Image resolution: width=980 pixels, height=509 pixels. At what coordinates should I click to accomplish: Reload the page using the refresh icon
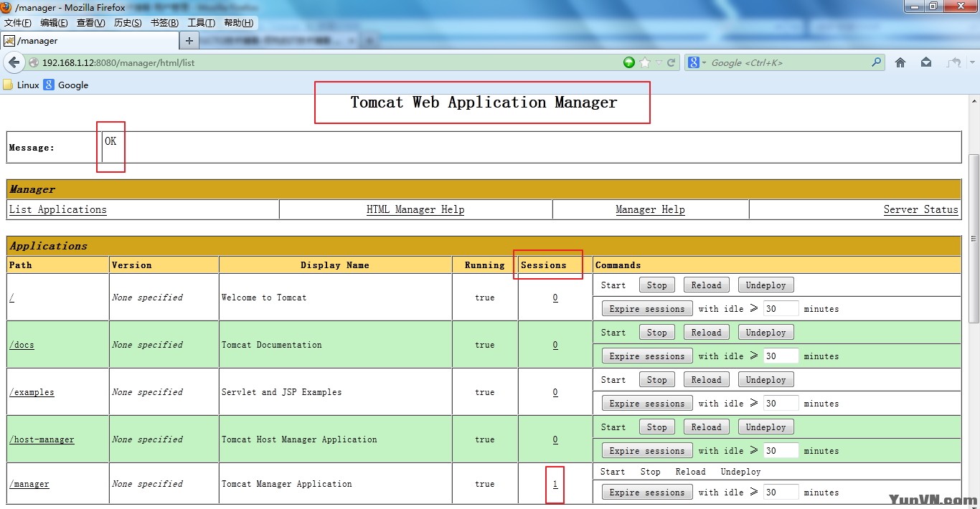coord(672,62)
